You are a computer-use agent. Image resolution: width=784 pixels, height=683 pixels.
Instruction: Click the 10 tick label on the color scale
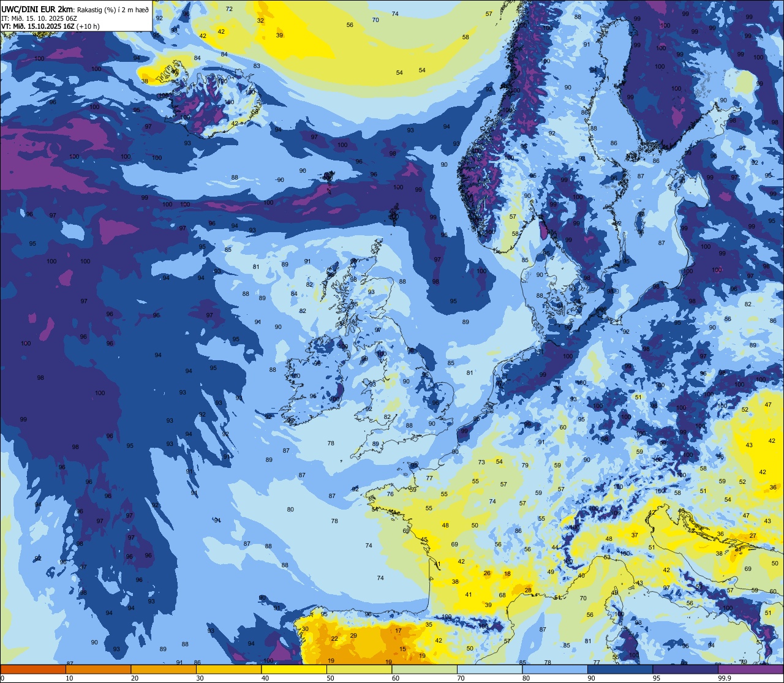69,678
